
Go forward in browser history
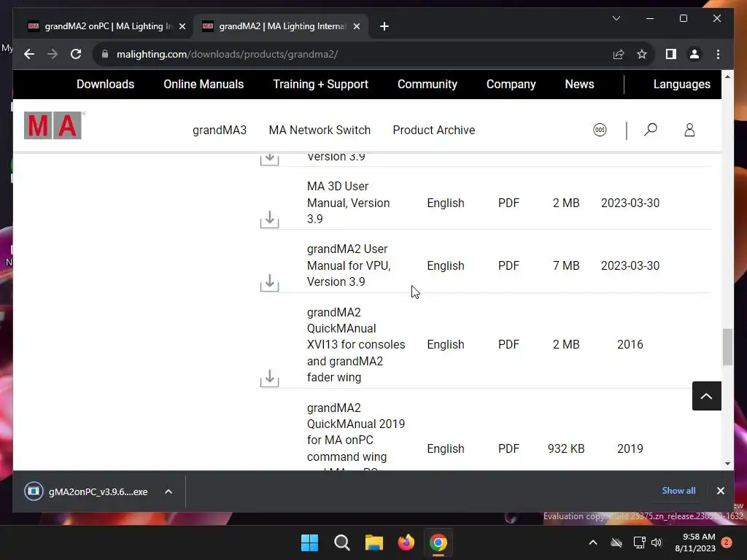(53, 54)
